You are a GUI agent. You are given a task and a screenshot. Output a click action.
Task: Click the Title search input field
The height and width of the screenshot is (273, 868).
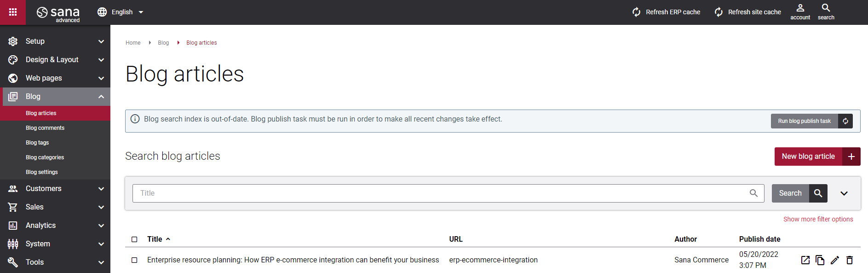point(448,193)
